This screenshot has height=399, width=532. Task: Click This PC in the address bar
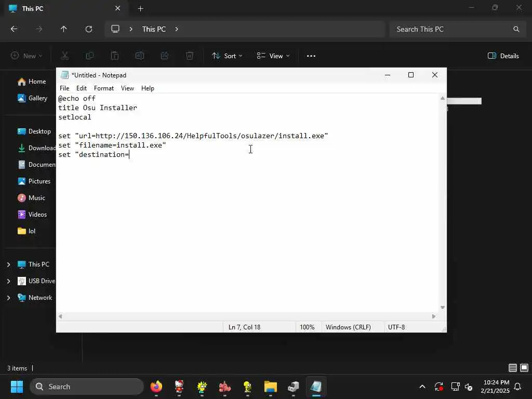[x=154, y=29]
